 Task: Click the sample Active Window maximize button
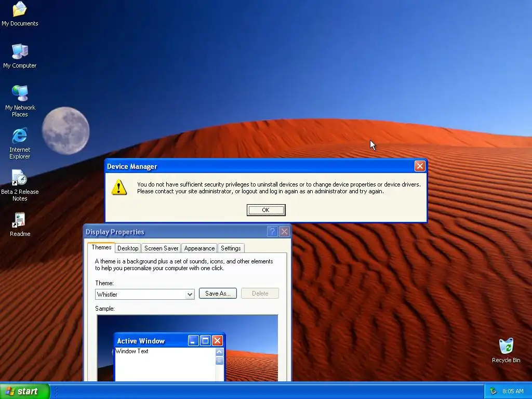pos(205,341)
